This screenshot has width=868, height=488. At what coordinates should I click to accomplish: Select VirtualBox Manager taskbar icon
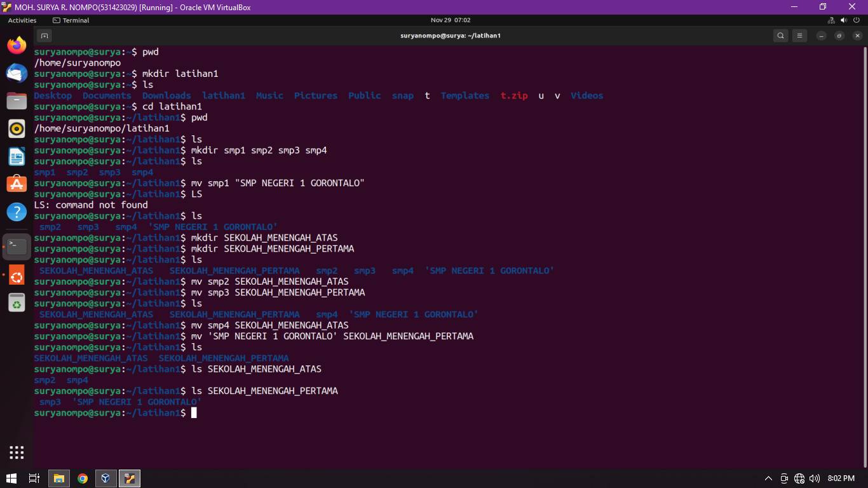coord(106,478)
